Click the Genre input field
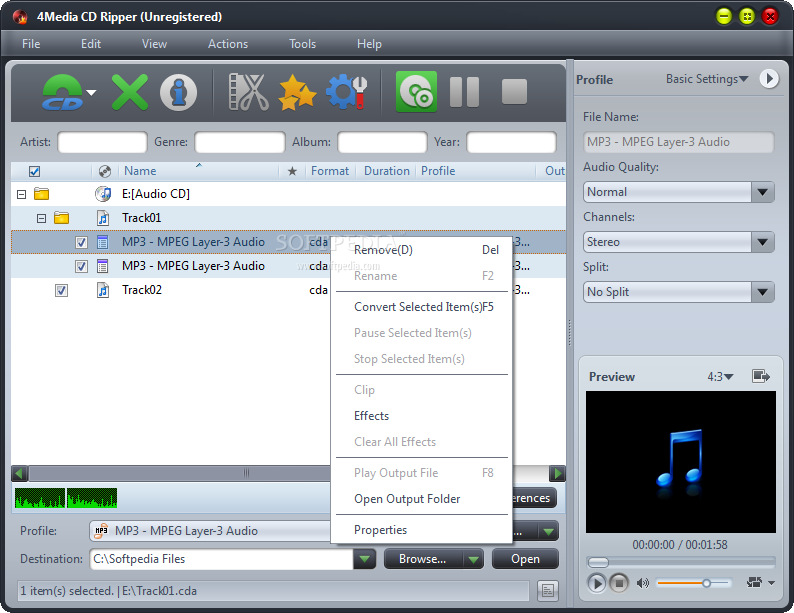The height and width of the screenshot is (613, 794). (x=240, y=142)
